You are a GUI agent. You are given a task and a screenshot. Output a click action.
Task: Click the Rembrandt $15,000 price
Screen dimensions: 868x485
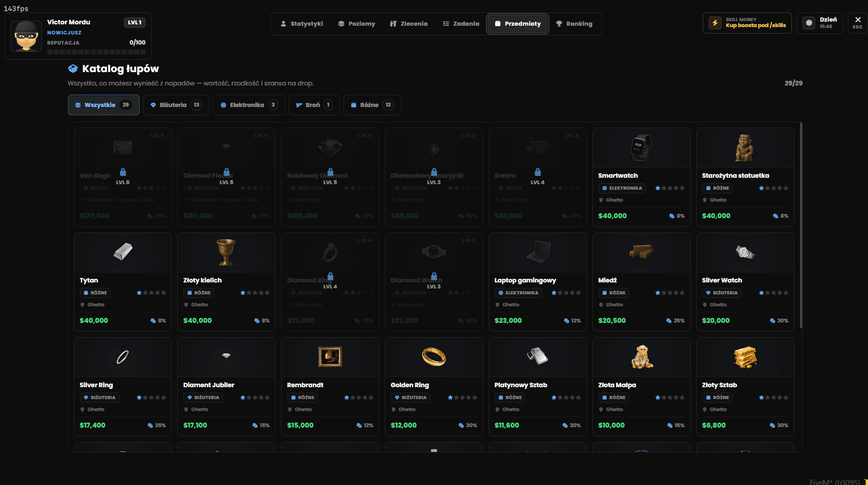tap(300, 425)
